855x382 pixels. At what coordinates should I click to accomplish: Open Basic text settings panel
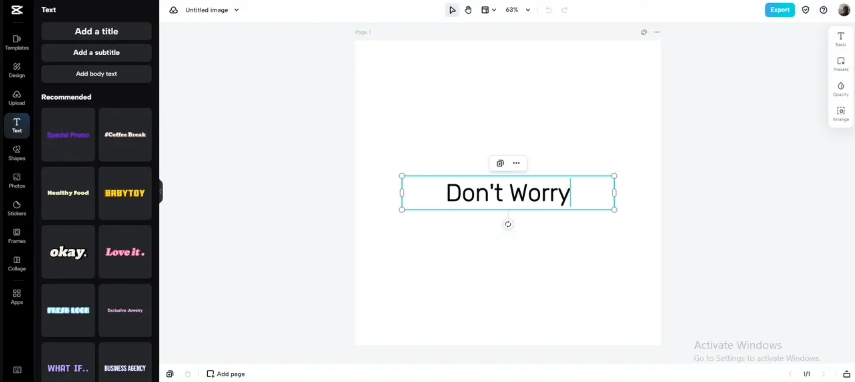click(841, 39)
